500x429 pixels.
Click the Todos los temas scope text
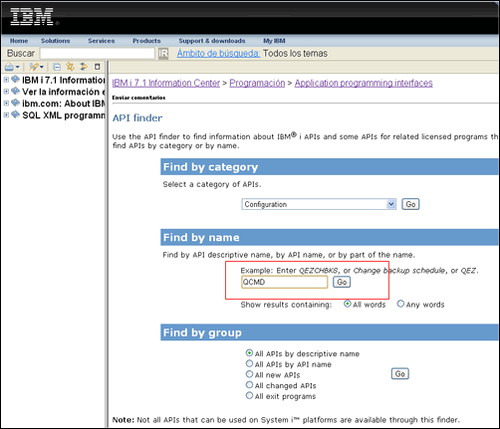(x=295, y=53)
